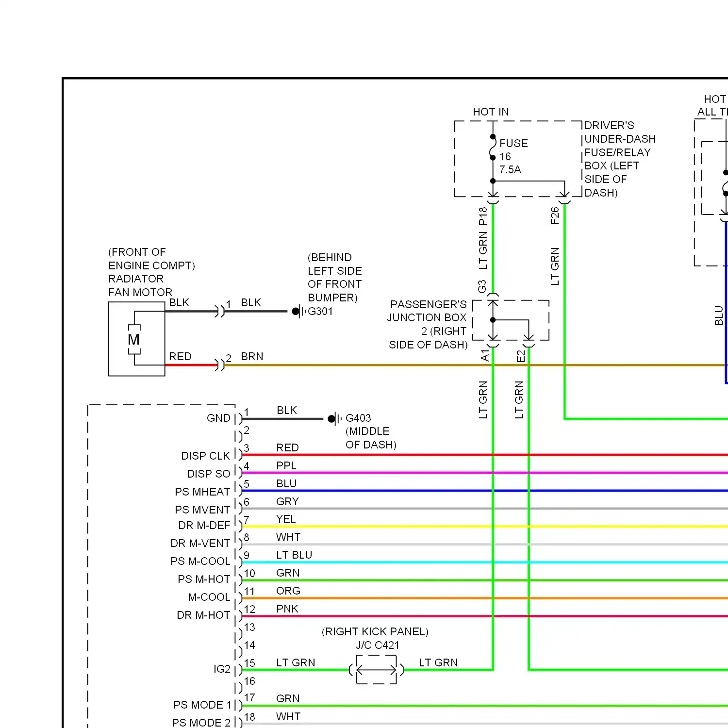Click the GRN wire label on pin 10
Viewport: 728px width, 728px height.
(x=288, y=573)
